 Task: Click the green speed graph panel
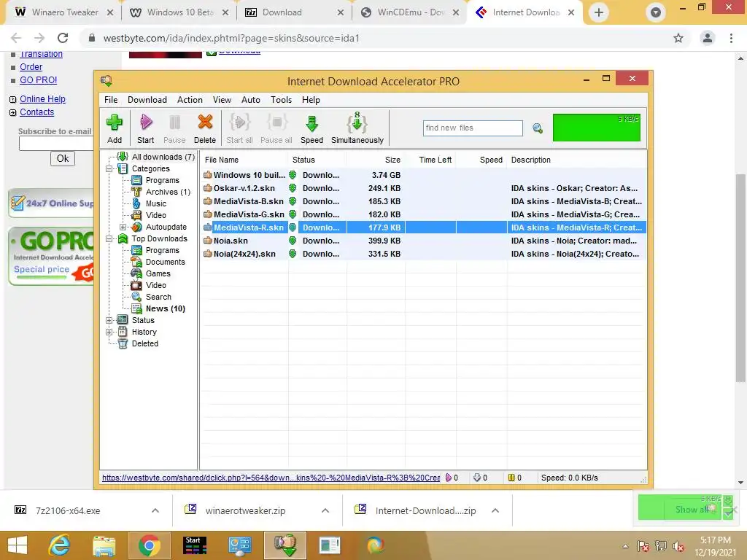597,128
